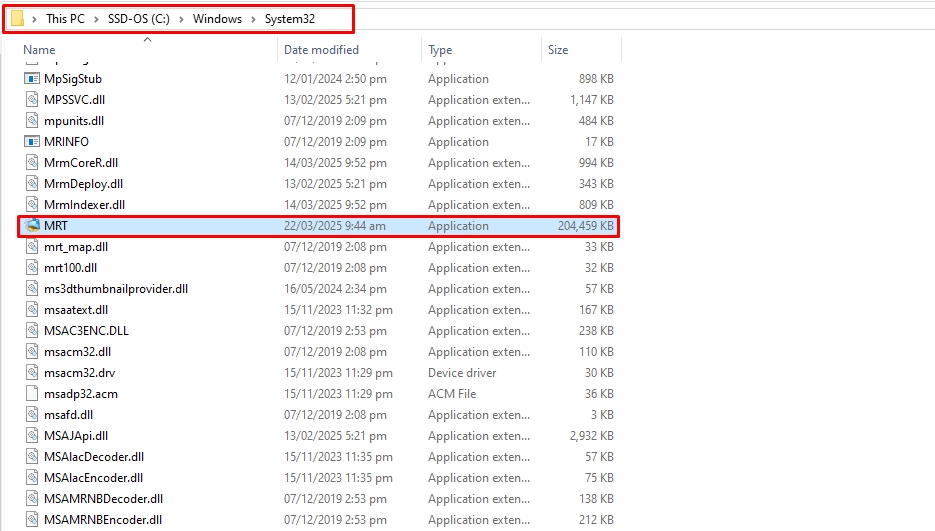Select the msacm32.dll file icon

32,352
